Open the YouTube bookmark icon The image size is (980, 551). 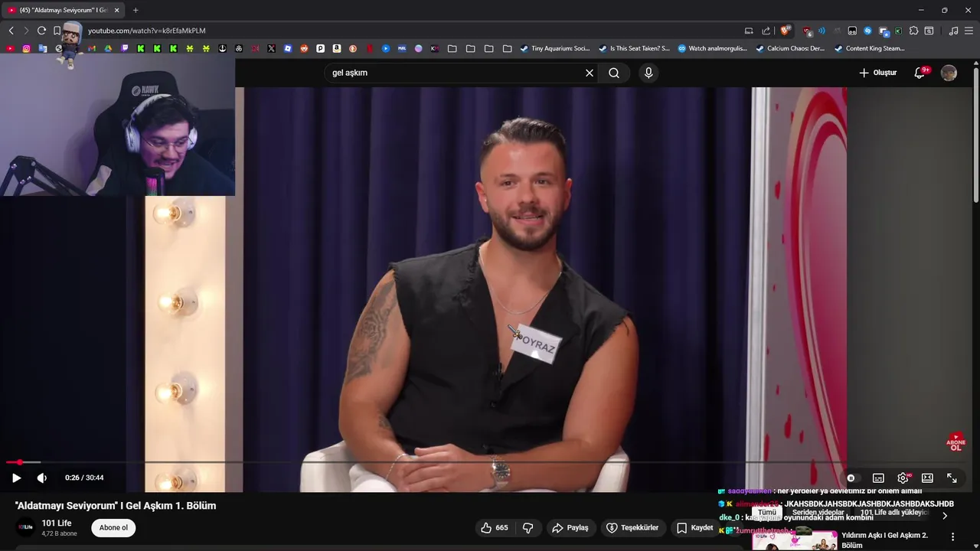tap(10, 48)
